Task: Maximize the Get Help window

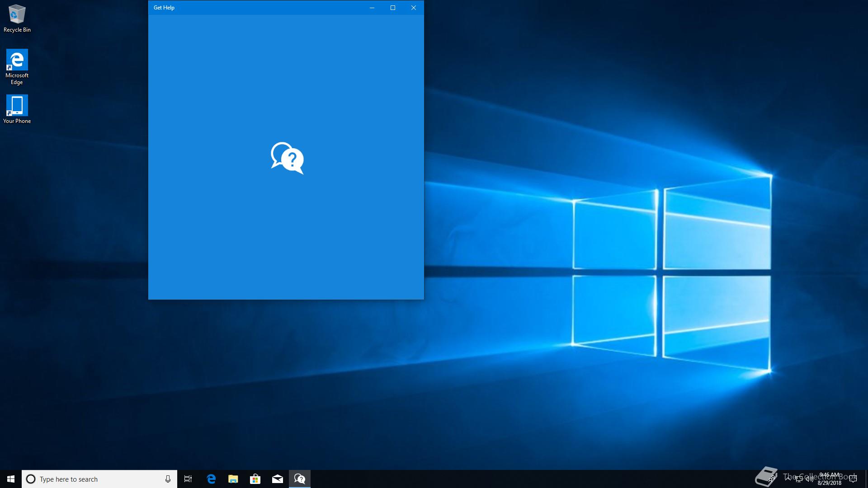Action: pos(393,8)
